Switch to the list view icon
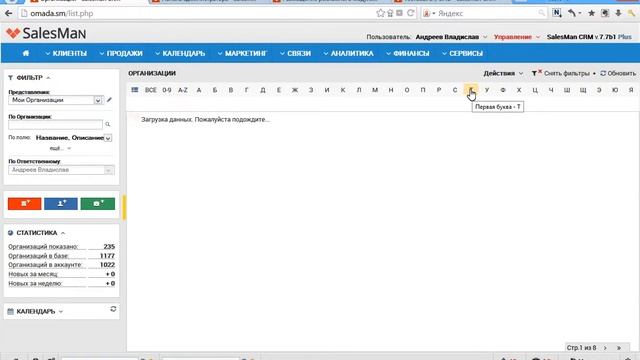Viewport: 640px width, 360px height. click(x=135, y=90)
